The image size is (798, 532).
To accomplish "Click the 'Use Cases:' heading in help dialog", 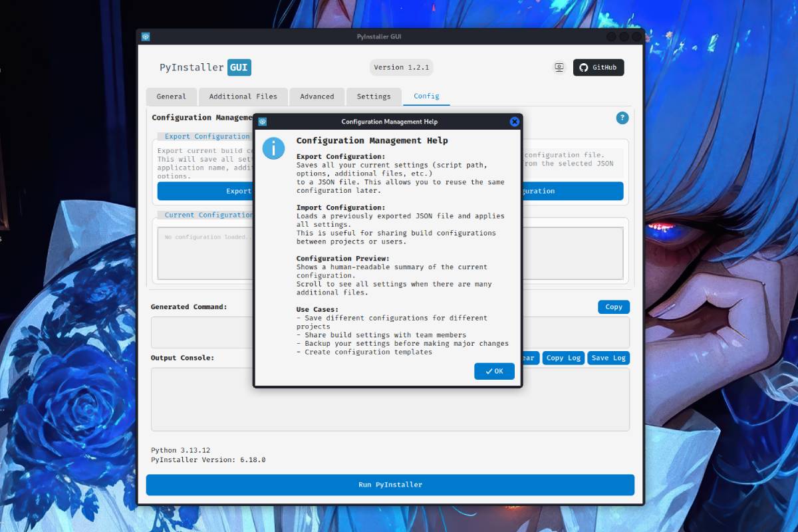I will pos(318,309).
